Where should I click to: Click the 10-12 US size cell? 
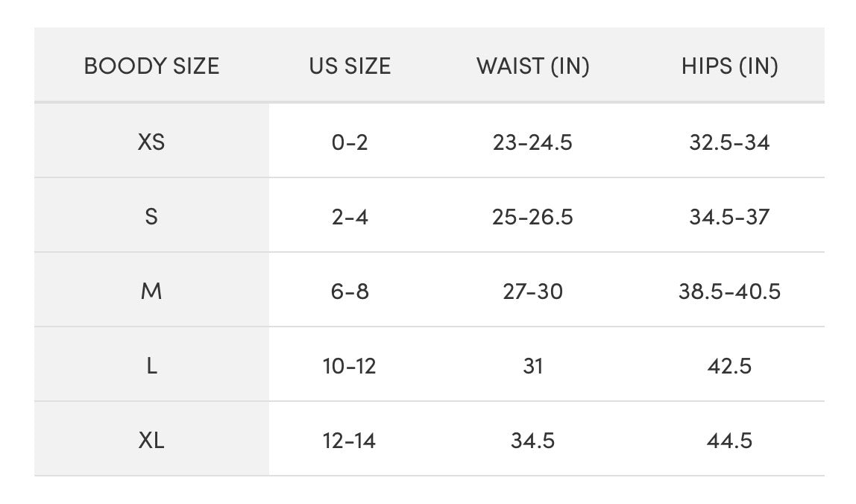[350, 366]
